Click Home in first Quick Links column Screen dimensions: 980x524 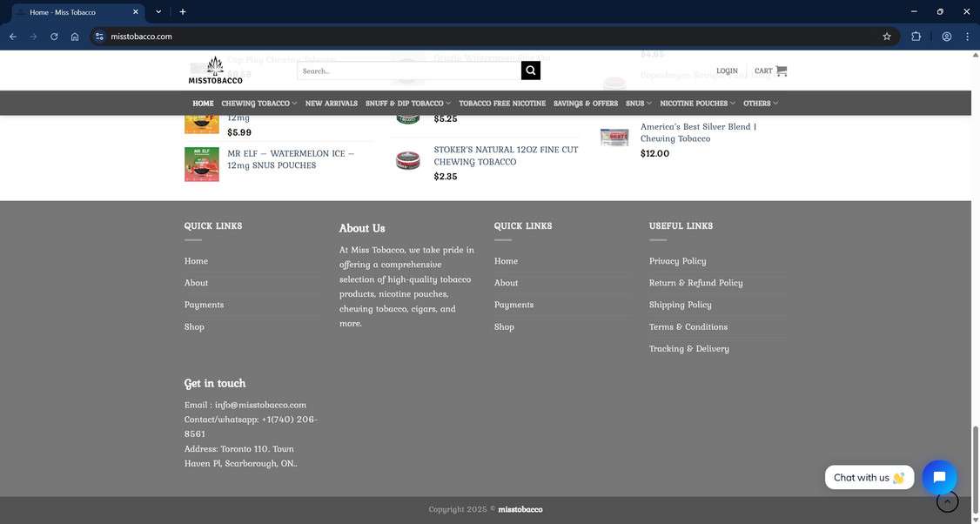pyautogui.click(x=196, y=261)
